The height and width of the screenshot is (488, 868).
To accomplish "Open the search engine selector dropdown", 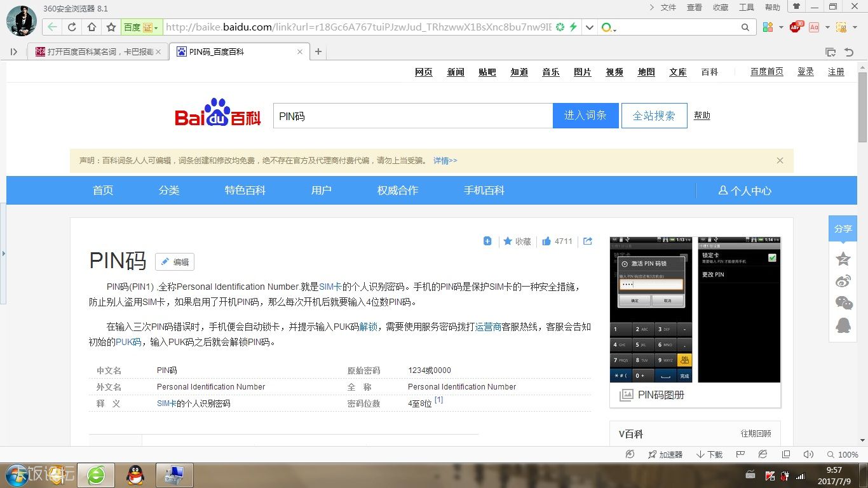I will coord(609,27).
